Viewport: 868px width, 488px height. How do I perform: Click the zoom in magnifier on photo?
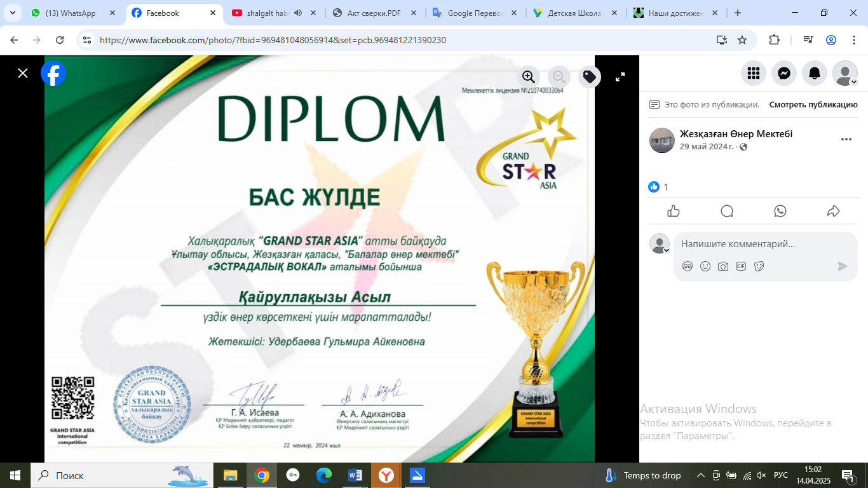(528, 77)
